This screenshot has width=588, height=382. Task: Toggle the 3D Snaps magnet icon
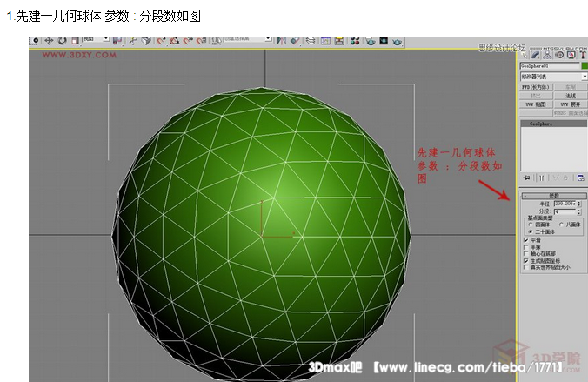click(161, 41)
